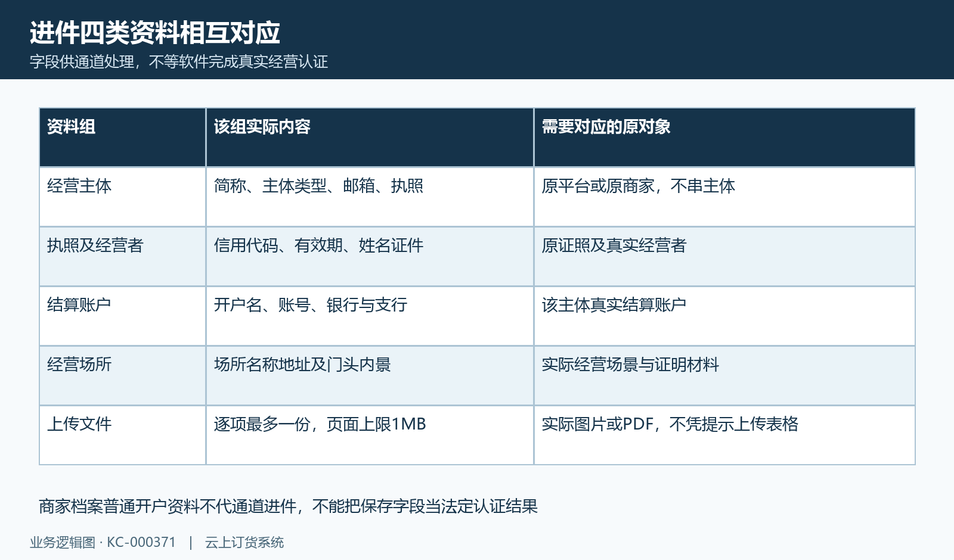954x560 pixels.
Task: Click cell 场所名称地址及门头内景
Action: click(370, 376)
